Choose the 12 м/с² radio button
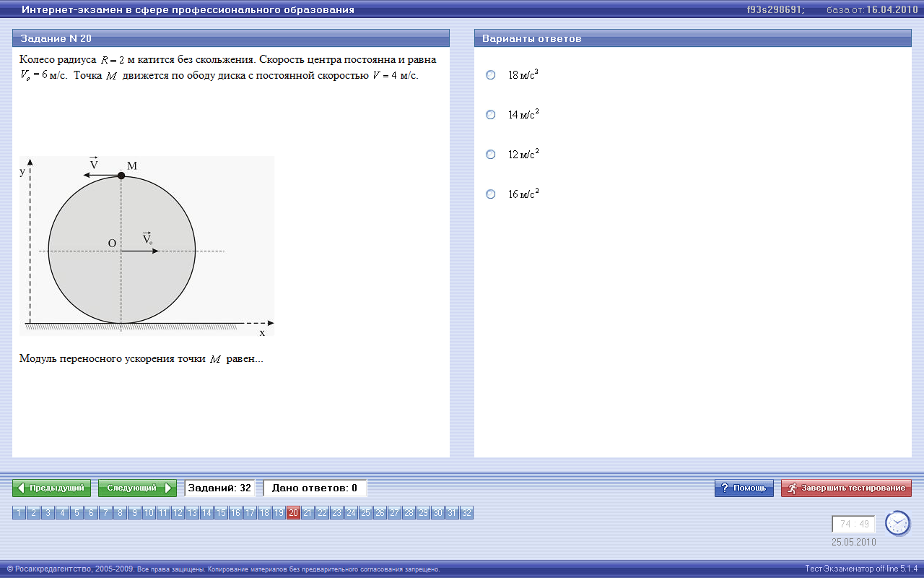The image size is (924, 578). tap(491, 155)
